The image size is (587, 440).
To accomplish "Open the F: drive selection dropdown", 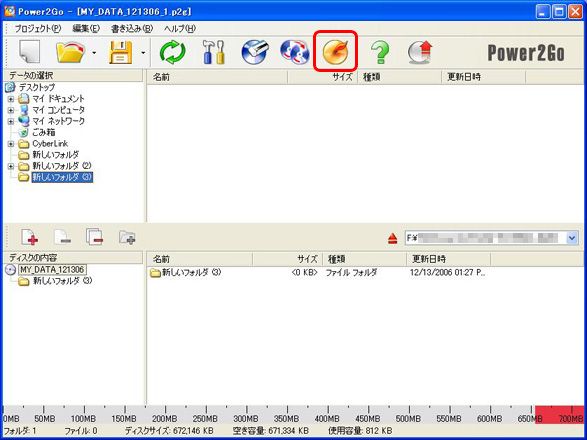I will click(572, 238).
